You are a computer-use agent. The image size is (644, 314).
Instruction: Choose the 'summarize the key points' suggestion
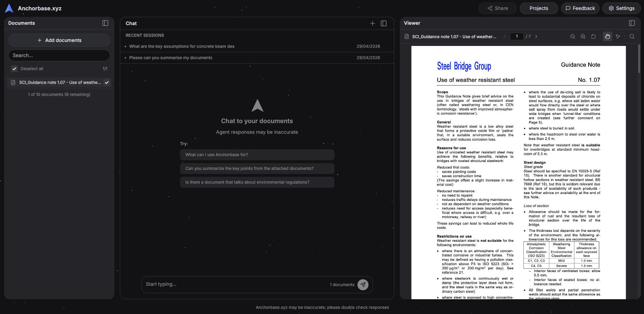[x=257, y=169]
